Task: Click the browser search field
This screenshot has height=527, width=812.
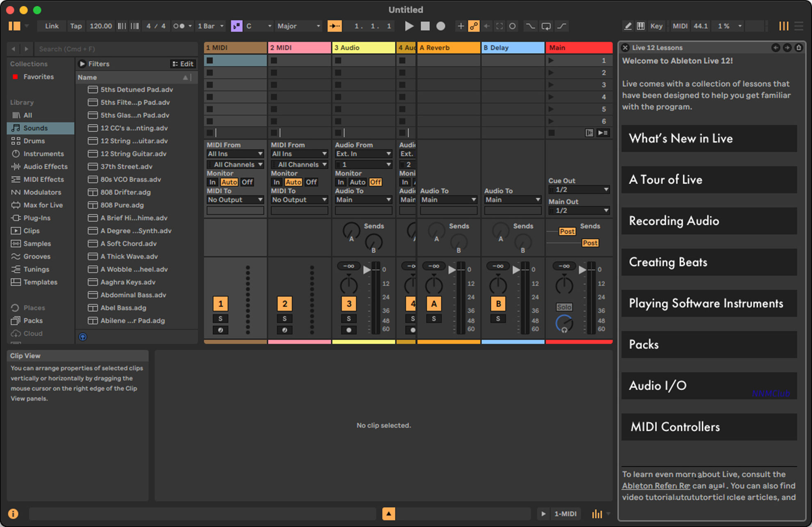Action: pyautogui.click(x=116, y=49)
